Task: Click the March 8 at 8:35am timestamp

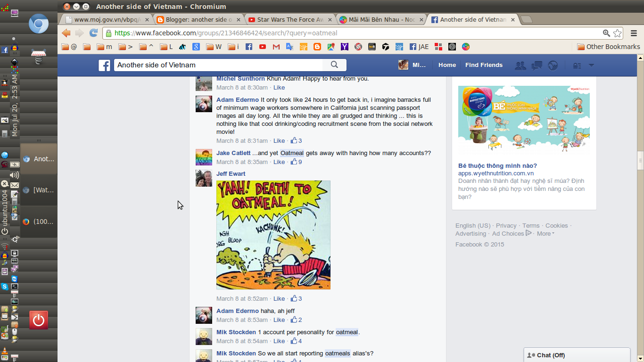Action: point(242,162)
